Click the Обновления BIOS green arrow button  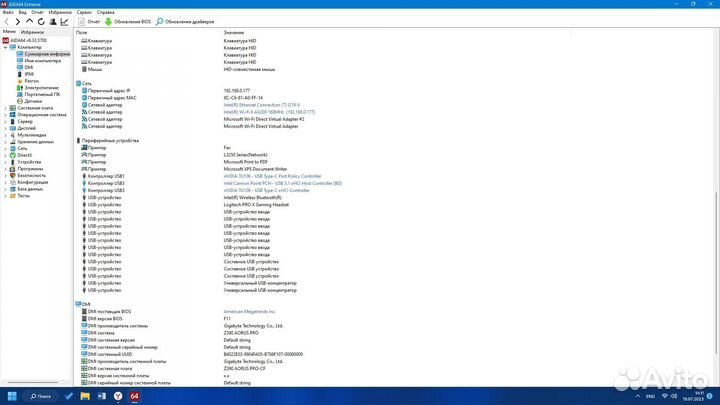click(x=128, y=22)
